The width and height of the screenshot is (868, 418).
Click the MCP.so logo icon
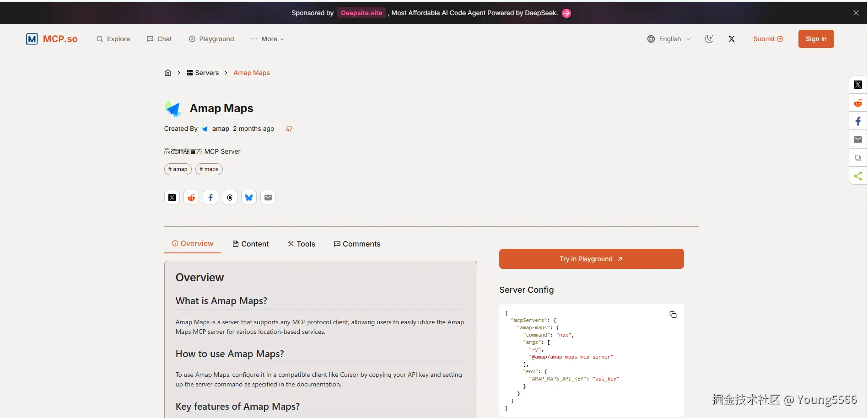(x=32, y=39)
